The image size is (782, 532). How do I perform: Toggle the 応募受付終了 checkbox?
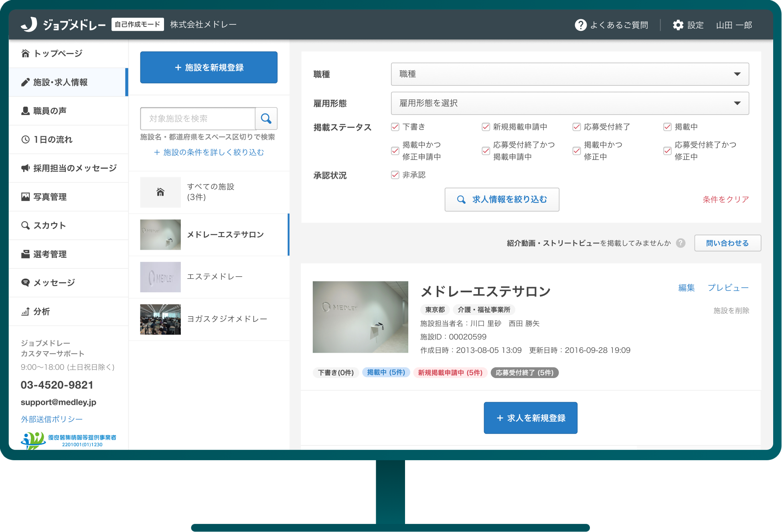577,127
